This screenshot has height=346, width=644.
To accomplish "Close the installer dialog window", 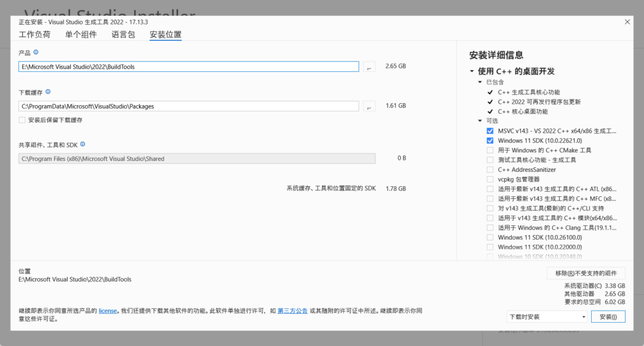I will coord(627,21).
